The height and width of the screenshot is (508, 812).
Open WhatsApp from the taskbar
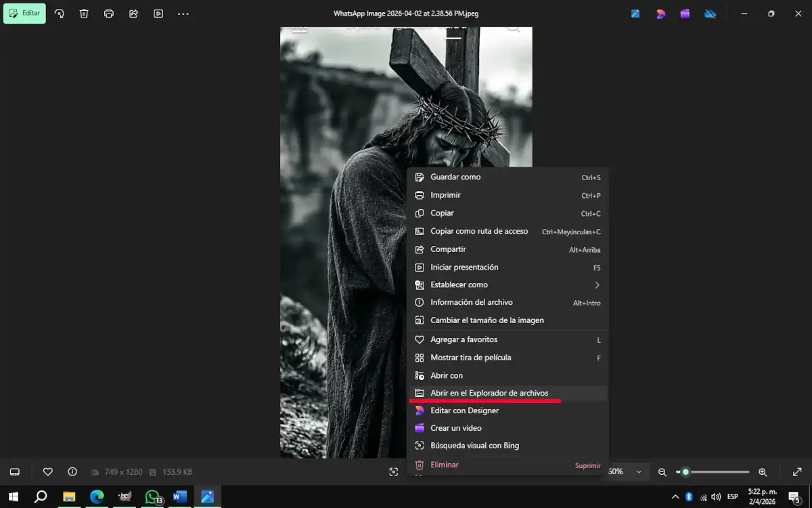152,496
